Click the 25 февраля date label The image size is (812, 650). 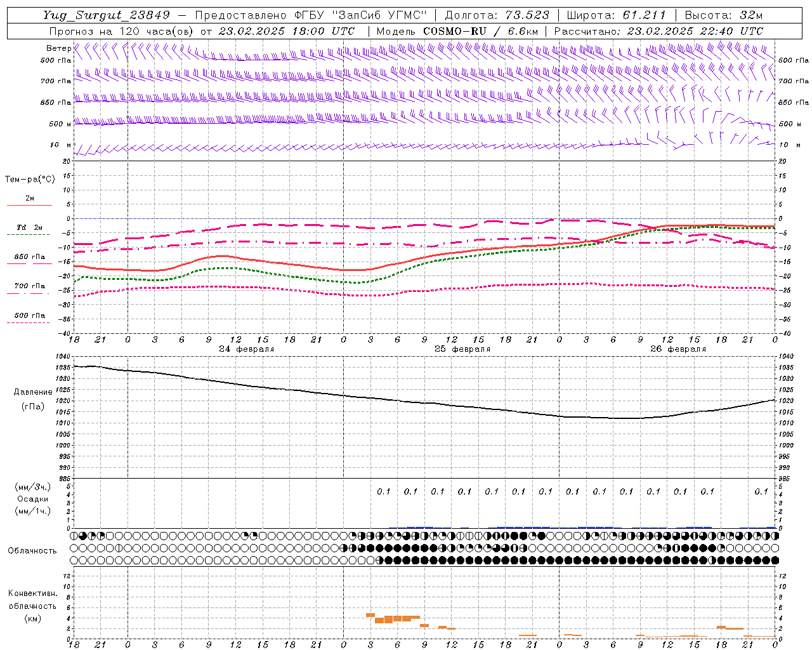(x=462, y=349)
